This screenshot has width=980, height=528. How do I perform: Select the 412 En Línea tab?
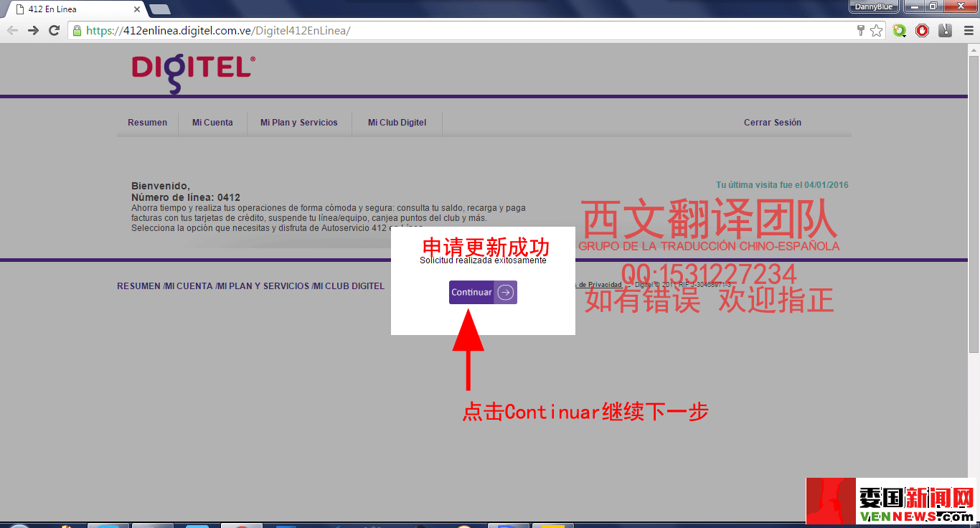pyautogui.click(x=73, y=9)
